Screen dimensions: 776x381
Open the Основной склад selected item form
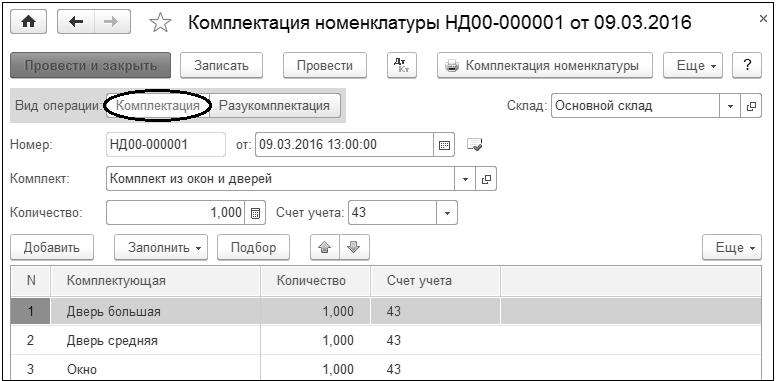(751, 106)
